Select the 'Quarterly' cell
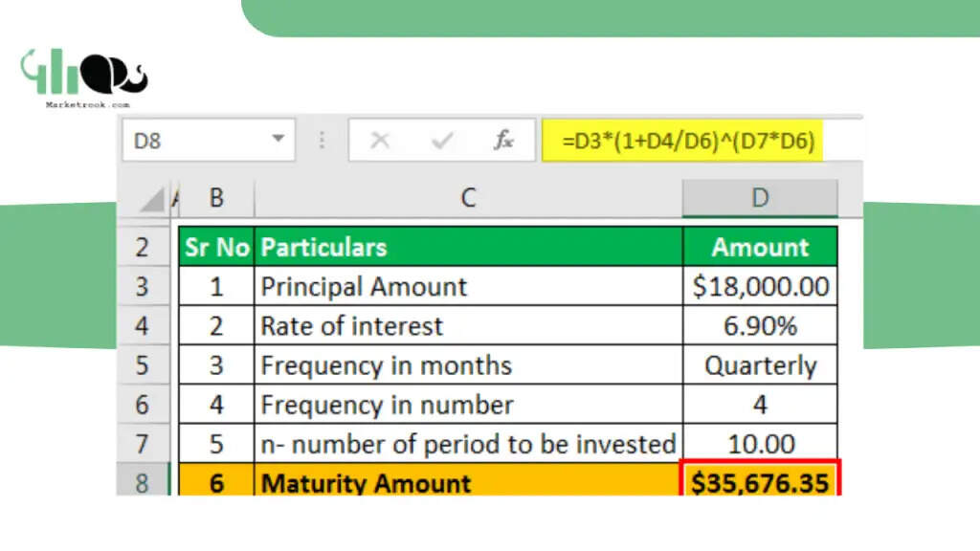The width and height of the screenshot is (980, 551). pyautogui.click(x=760, y=365)
